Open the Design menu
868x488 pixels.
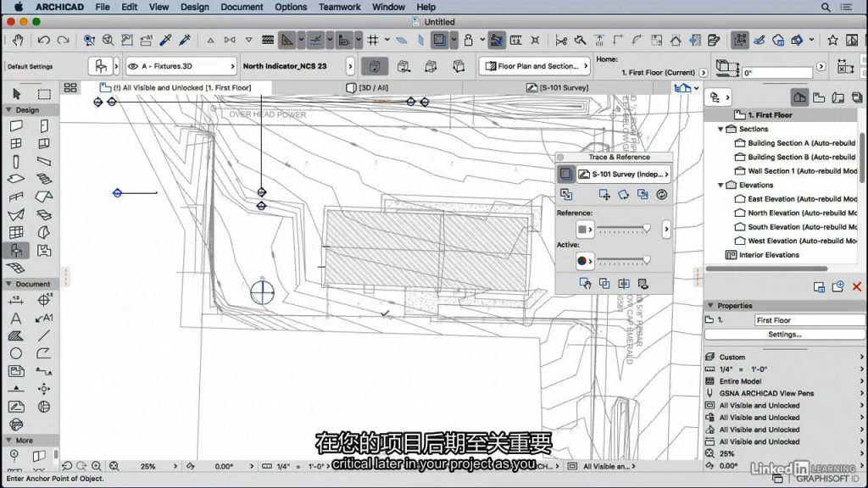click(x=195, y=7)
